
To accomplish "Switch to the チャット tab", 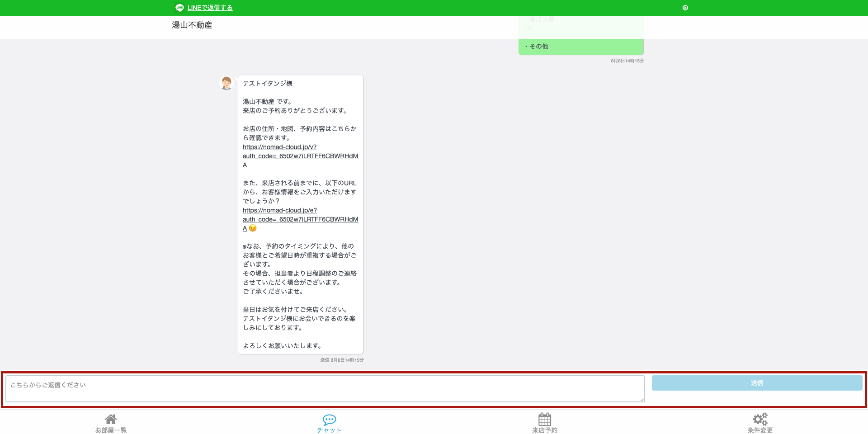I will [x=329, y=424].
